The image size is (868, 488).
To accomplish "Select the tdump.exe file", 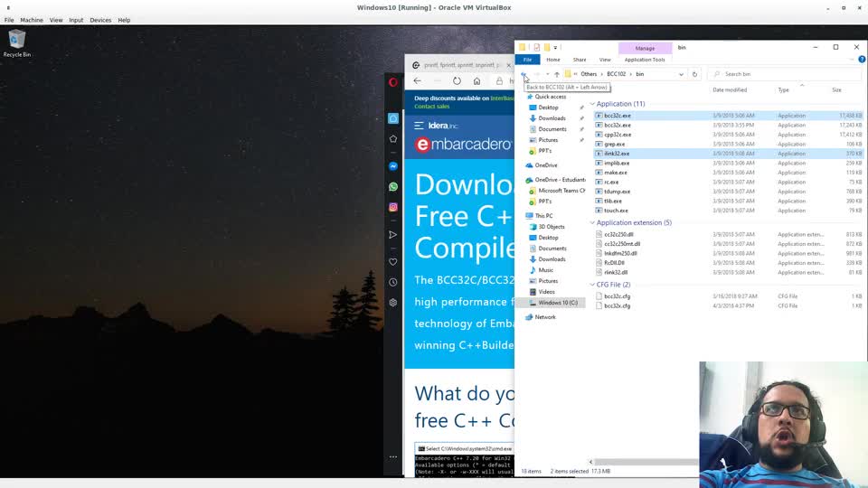I will (618, 192).
